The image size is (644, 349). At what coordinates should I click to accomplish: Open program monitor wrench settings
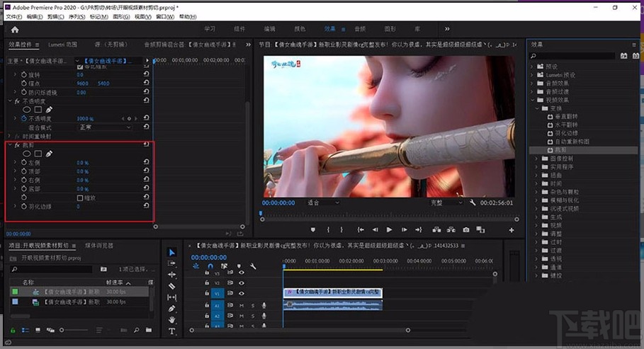pos(472,202)
